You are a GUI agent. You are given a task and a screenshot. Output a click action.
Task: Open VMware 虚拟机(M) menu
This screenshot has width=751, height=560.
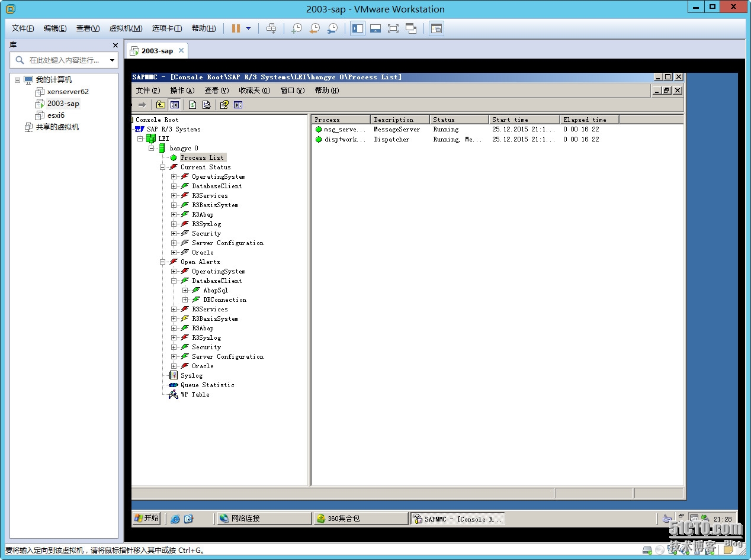click(126, 28)
